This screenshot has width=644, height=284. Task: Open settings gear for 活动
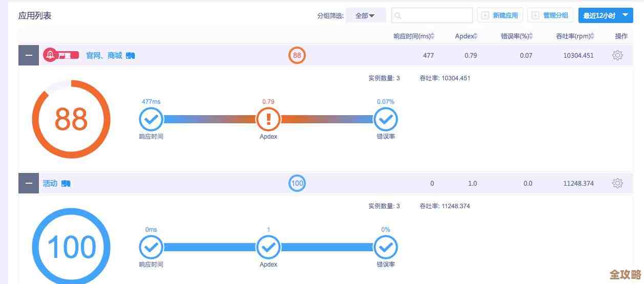pos(617,183)
